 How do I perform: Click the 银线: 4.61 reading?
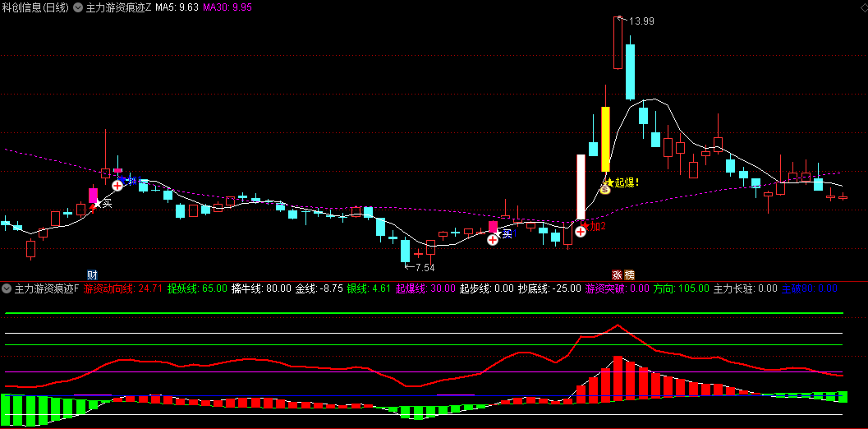click(x=369, y=288)
